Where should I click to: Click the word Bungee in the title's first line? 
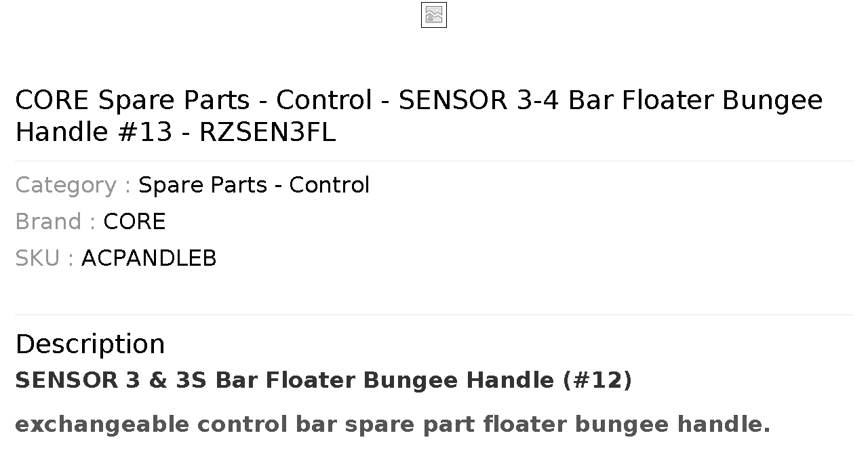tap(772, 100)
